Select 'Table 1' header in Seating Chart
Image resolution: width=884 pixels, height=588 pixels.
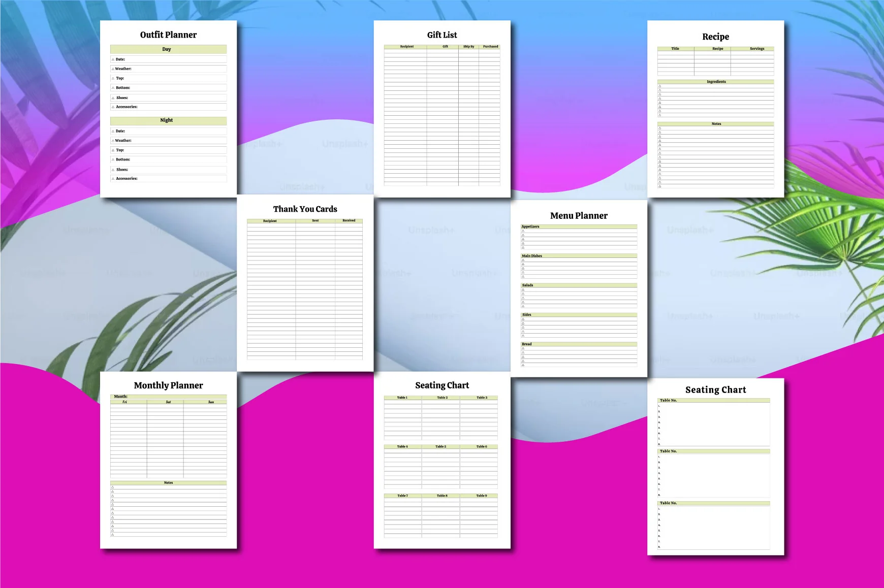[x=402, y=398]
